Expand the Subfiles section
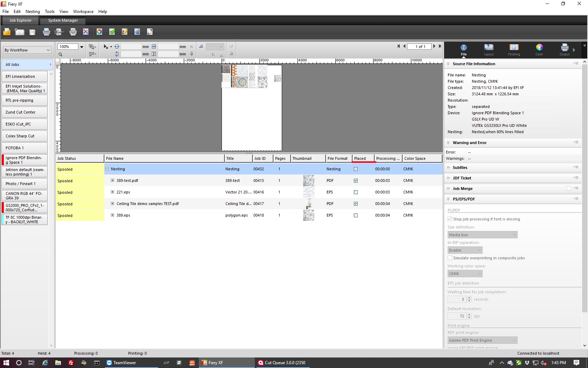 448,168
